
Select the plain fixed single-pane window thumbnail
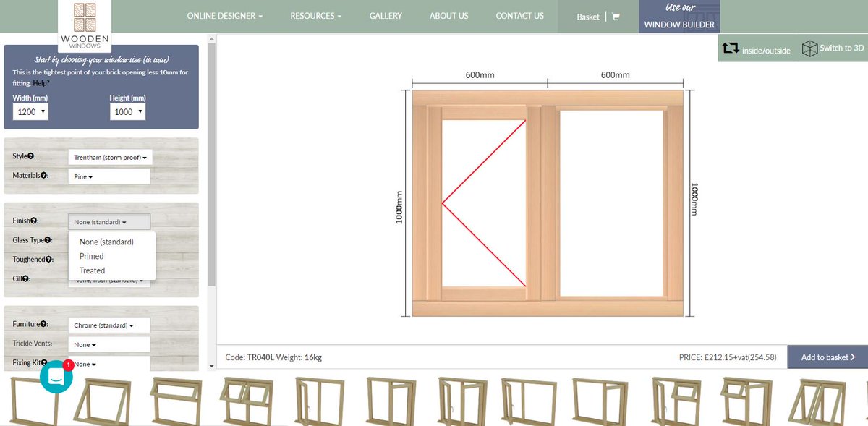click(33, 401)
